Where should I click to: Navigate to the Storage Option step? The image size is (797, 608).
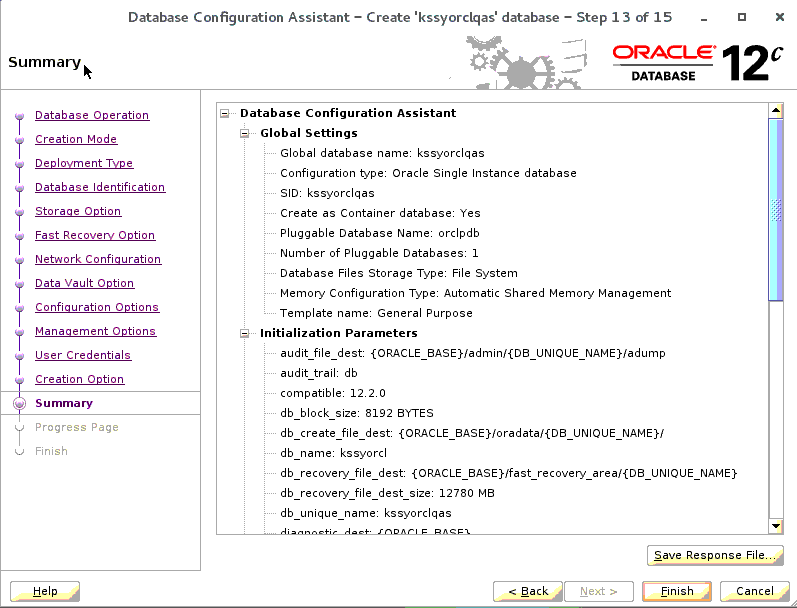point(77,211)
